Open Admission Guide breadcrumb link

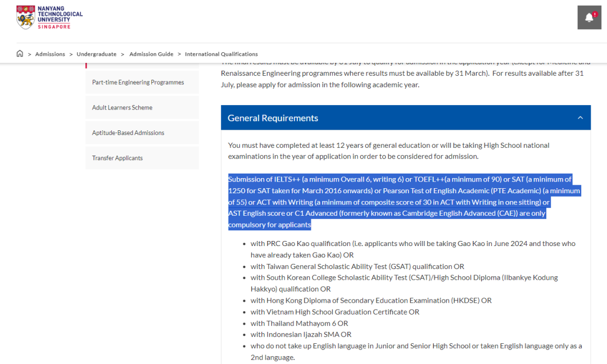tap(151, 54)
